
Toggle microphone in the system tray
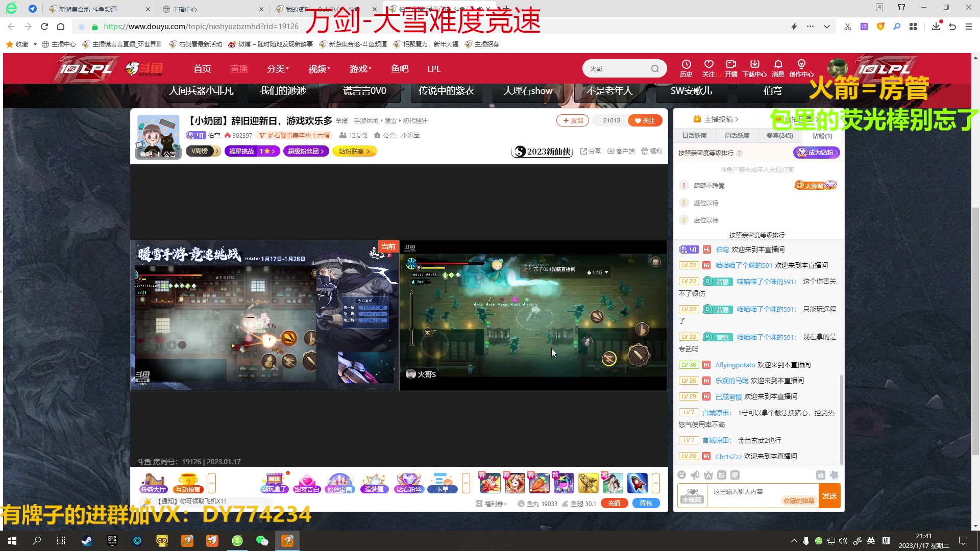click(x=806, y=541)
